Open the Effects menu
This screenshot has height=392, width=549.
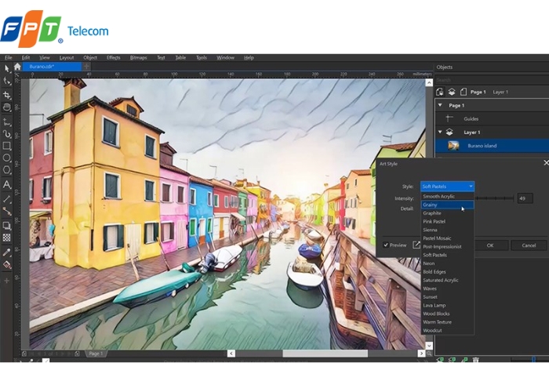point(113,57)
